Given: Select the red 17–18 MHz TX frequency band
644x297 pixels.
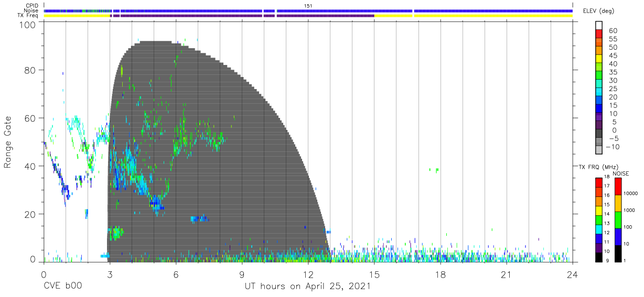Looking at the screenshot, I should 598,183.
